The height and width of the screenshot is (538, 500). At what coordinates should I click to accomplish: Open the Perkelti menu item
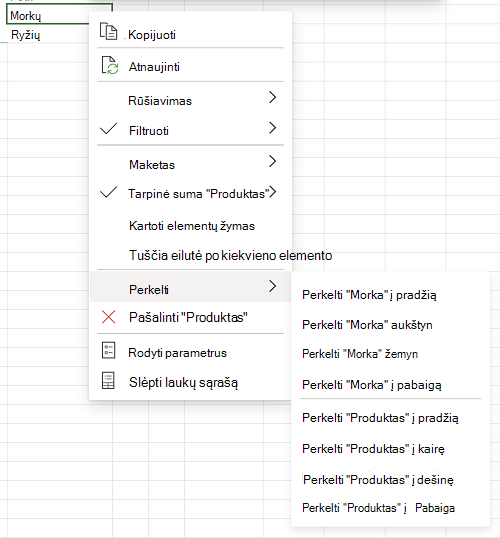point(190,287)
